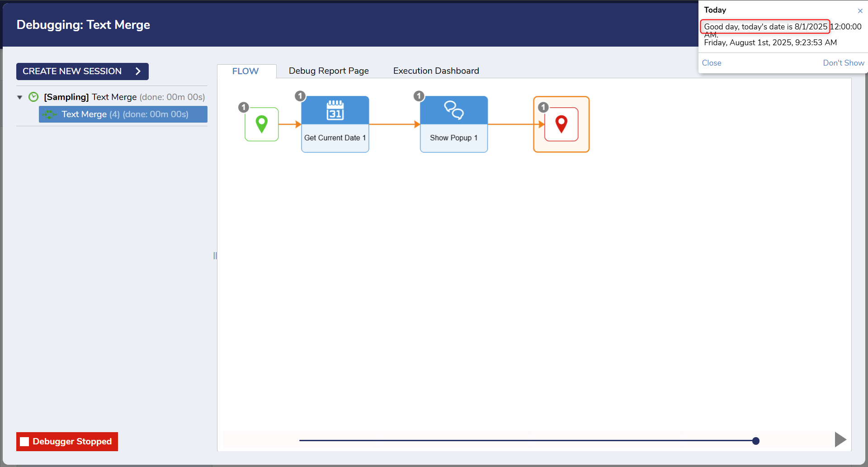Click the Get Current Date 1 label

335,138
